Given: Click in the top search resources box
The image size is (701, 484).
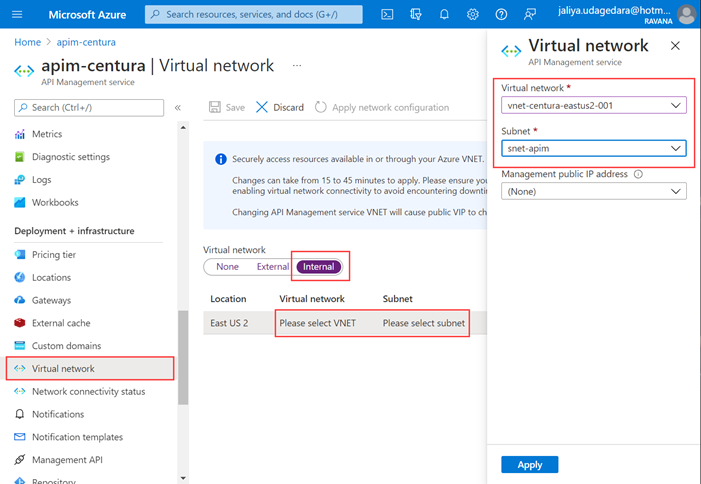Looking at the screenshot, I should [253, 15].
